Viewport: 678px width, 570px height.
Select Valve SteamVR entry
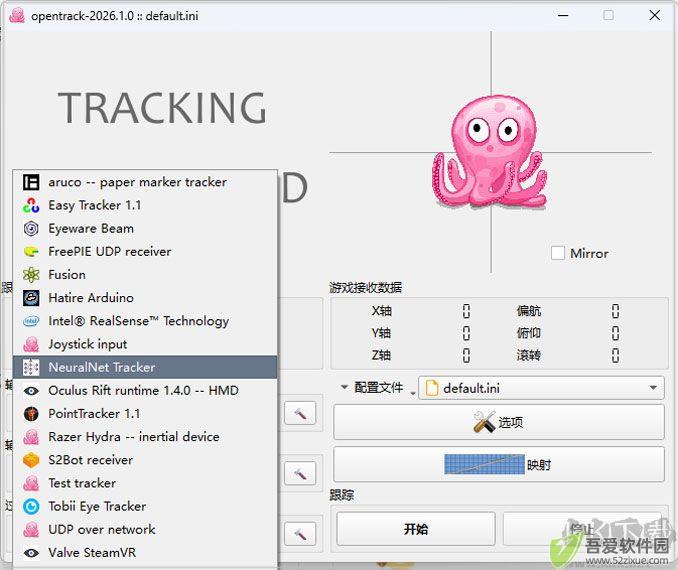[145, 552]
